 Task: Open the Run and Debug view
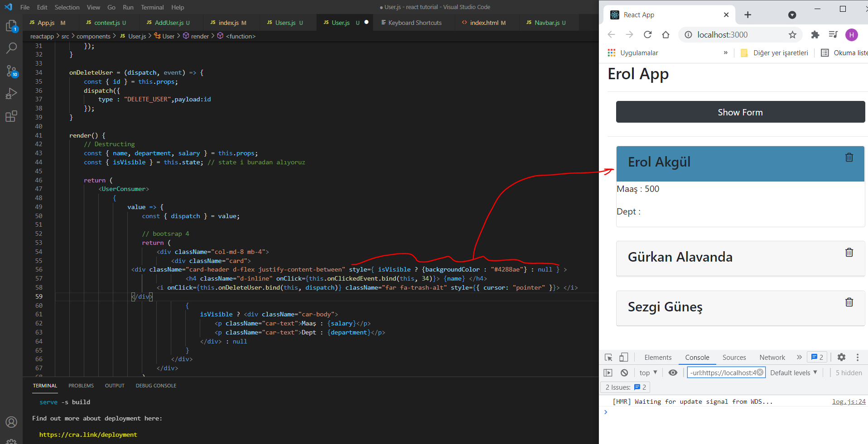[x=11, y=94]
